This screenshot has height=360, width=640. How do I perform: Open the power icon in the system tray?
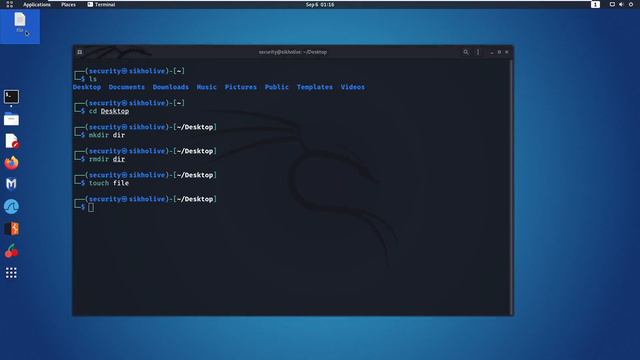pyautogui.click(x=631, y=4)
